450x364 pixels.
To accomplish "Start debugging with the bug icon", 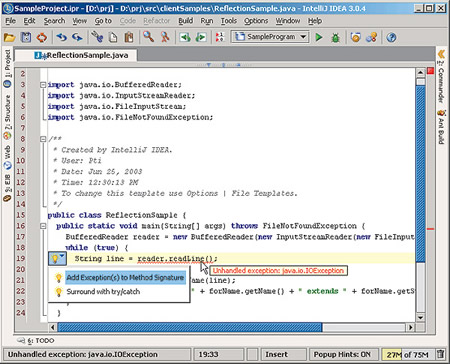I will pyautogui.click(x=335, y=37).
